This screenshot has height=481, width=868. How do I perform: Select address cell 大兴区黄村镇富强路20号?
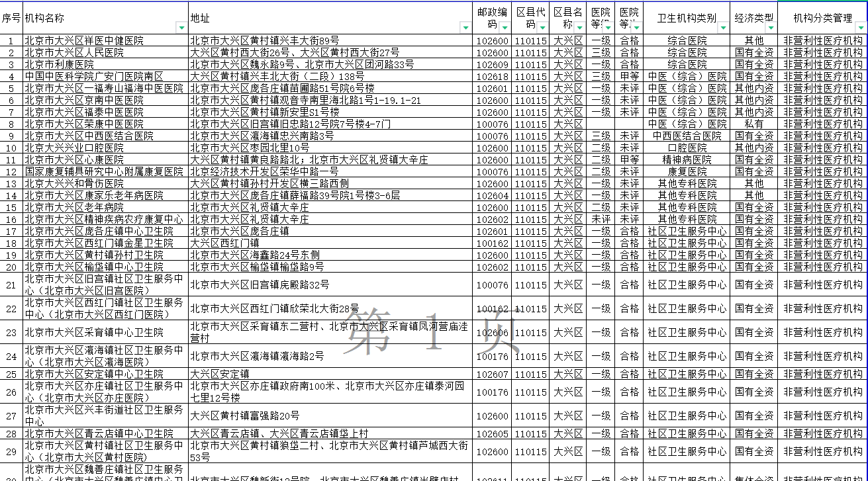[x=244, y=415]
